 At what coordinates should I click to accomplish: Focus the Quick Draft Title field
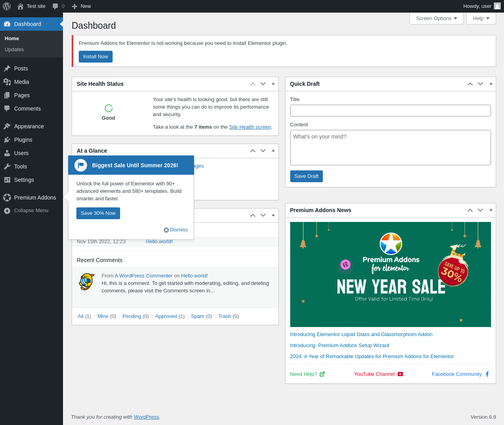[391, 111]
